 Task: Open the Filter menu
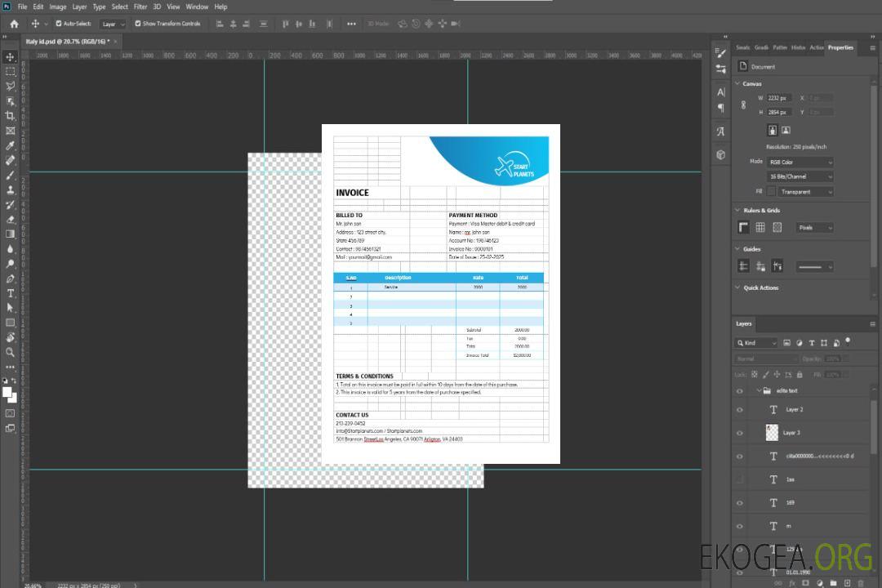(x=140, y=7)
